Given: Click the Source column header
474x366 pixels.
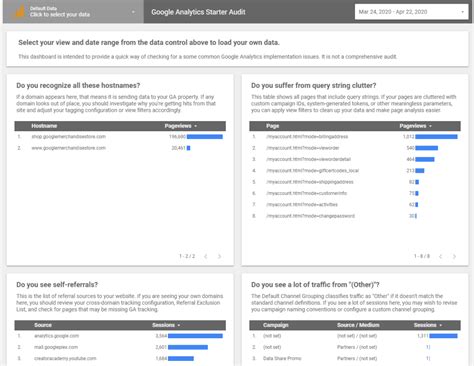Looking at the screenshot, I should coord(43,325).
